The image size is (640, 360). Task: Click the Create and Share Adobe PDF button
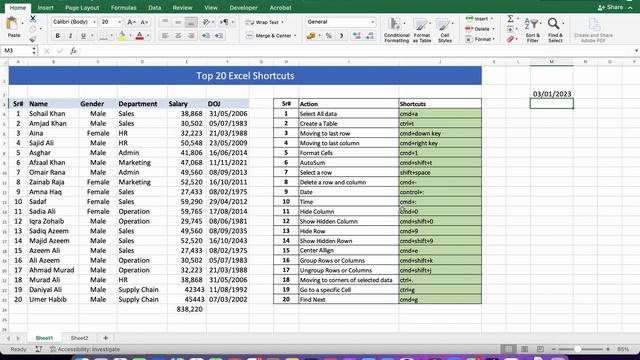(593, 30)
